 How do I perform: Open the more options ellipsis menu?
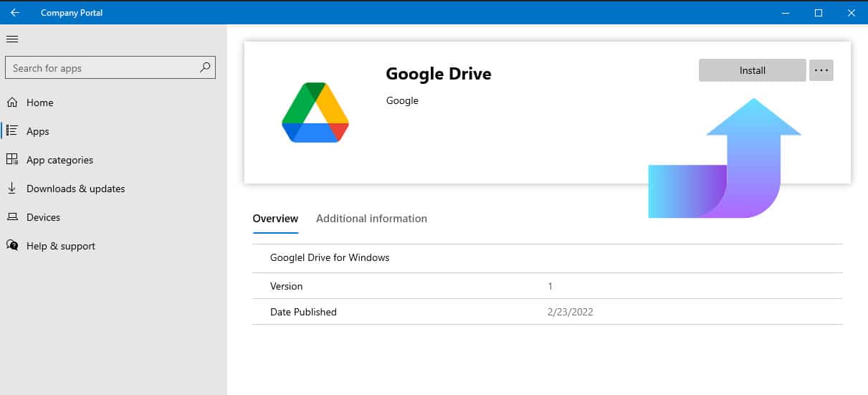(x=821, y=70)
